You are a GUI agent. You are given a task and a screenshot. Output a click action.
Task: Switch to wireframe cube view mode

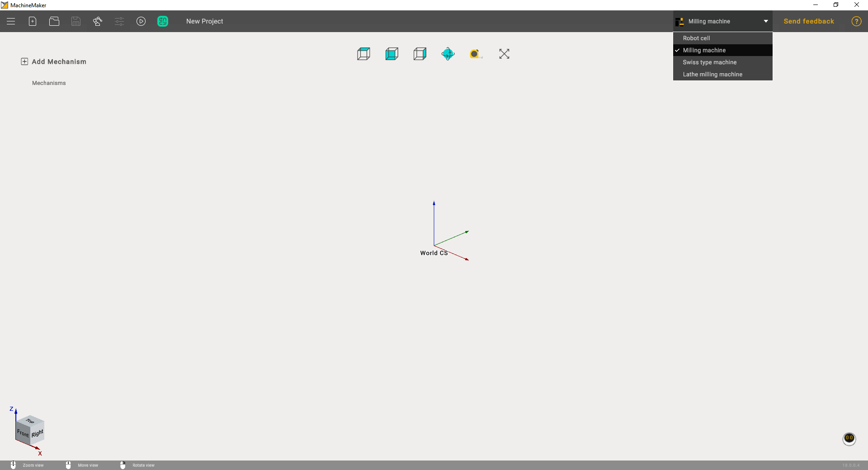click(363, 54)
